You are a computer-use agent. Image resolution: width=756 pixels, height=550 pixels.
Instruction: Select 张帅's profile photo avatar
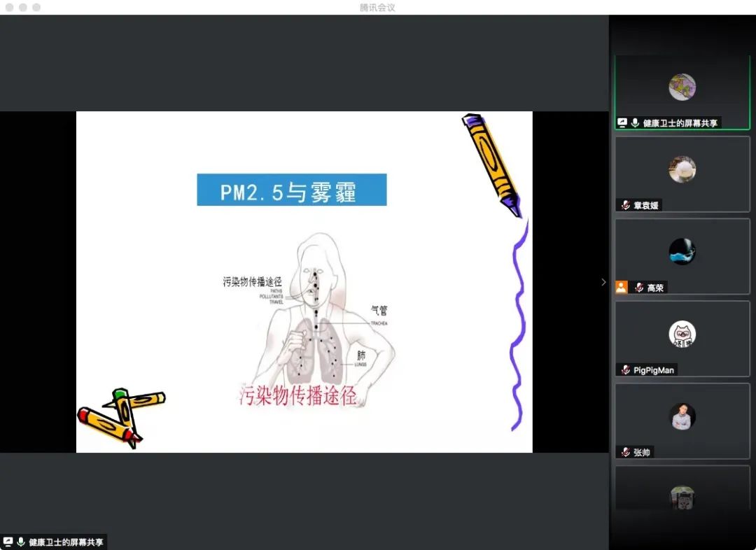[682, 416]
